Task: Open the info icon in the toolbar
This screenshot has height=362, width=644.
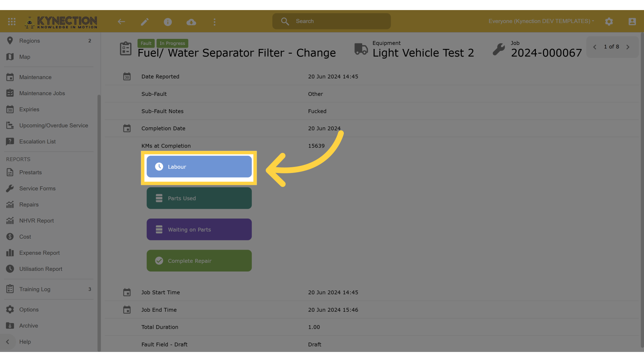Action: tap(168, 22)
